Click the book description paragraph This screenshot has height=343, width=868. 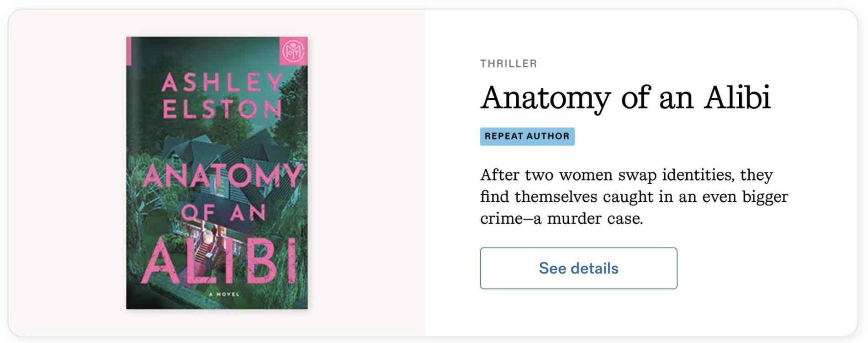point(633,197)
